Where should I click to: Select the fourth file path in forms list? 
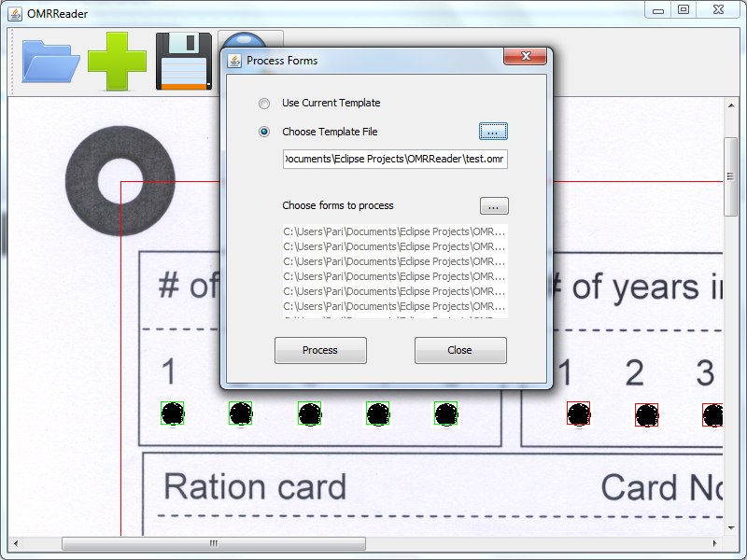pyautogui.click(x=394, y=276)
